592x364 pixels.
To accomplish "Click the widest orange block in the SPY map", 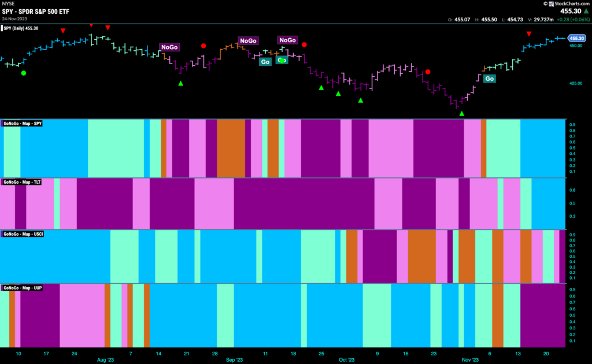I will [x=231, y=148].
